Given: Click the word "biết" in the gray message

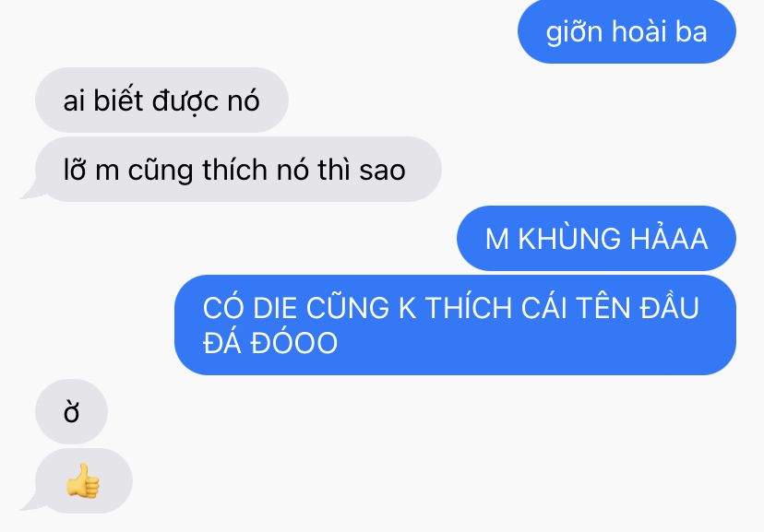Looking at the screenshot, I should 118,100.
